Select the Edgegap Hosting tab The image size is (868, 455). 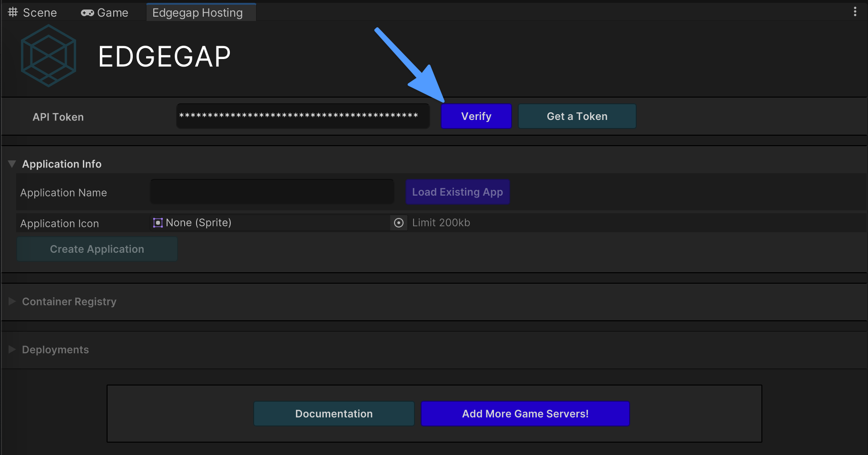(x=197, y=13)
